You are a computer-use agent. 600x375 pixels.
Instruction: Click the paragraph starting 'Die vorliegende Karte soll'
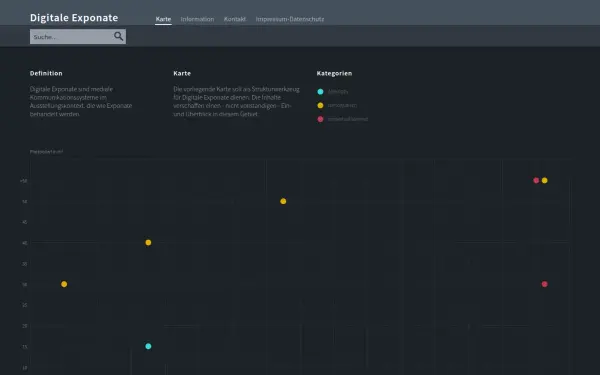click(236, 101)
